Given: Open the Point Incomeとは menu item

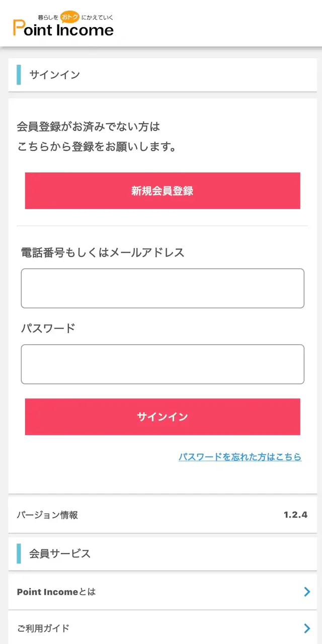Looking at the screenshot, I should (x=56, y=592).
